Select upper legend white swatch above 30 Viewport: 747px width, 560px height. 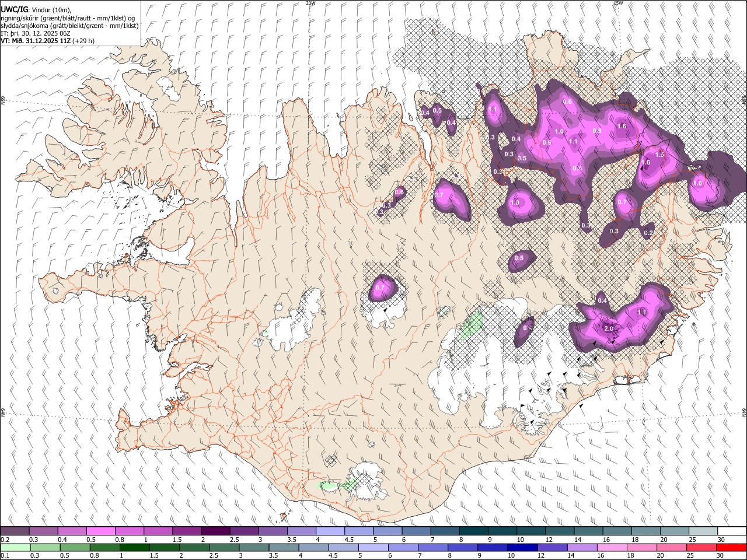[732, 531]
